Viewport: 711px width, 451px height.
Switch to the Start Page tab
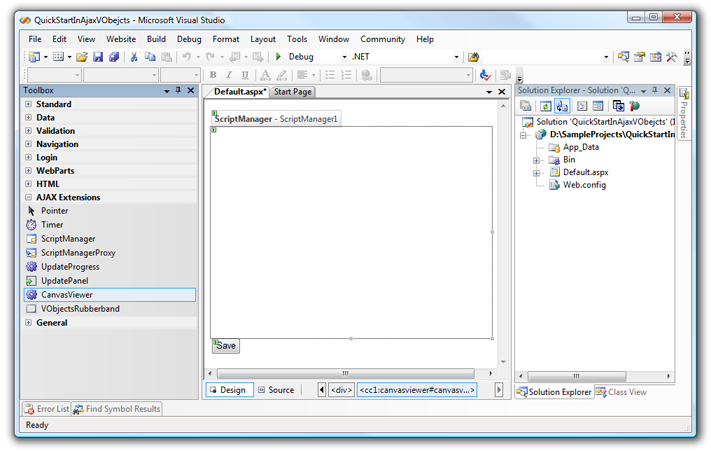(293, 92)
